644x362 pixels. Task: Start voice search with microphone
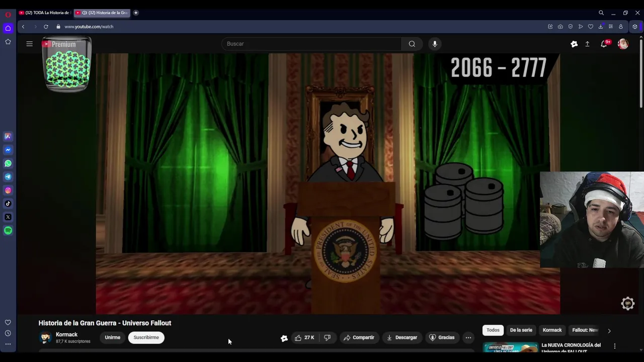click(435, 44)
